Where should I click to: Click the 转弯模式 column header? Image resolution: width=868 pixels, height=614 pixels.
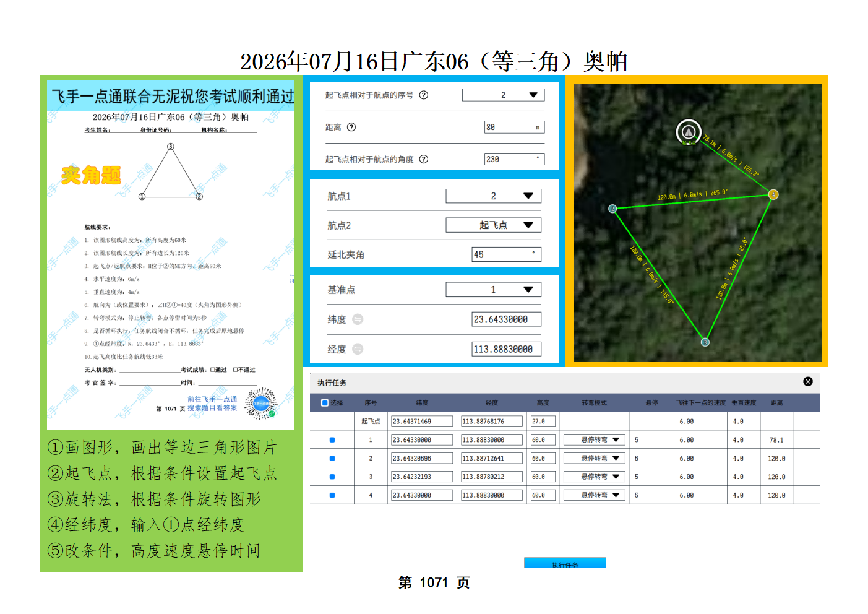coord(594,403)
